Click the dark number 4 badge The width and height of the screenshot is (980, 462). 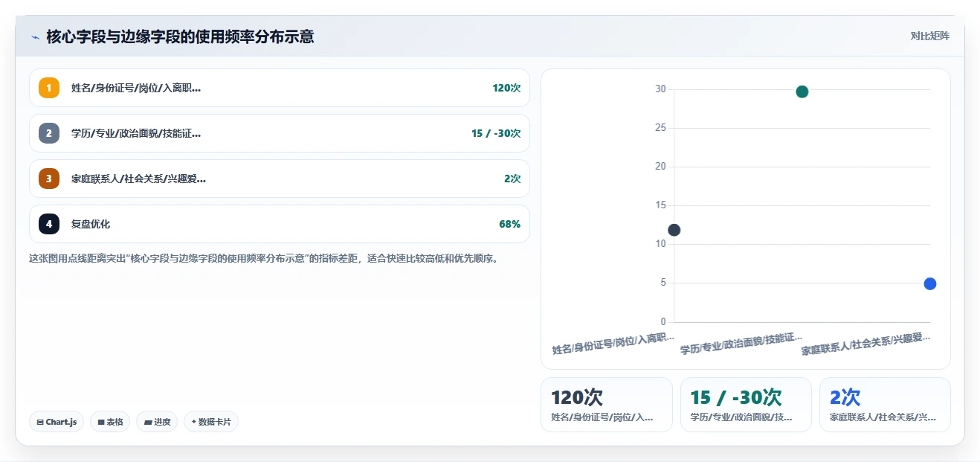click(x=49, y=224)
